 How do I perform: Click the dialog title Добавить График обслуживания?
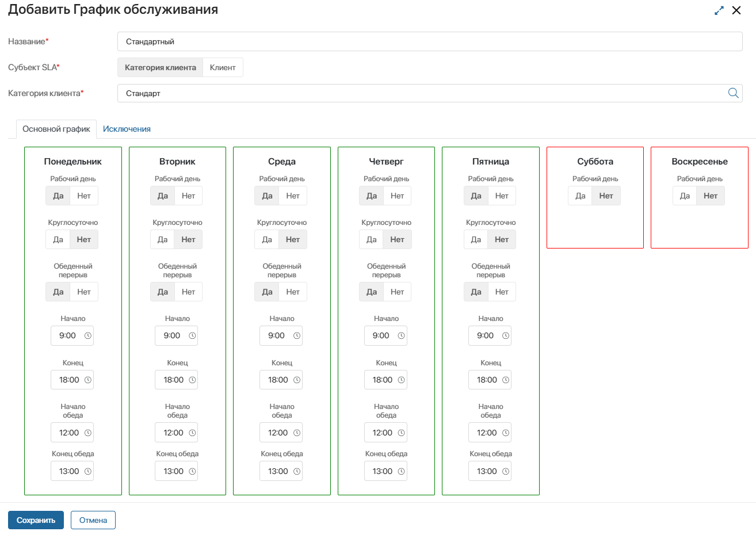113,10
